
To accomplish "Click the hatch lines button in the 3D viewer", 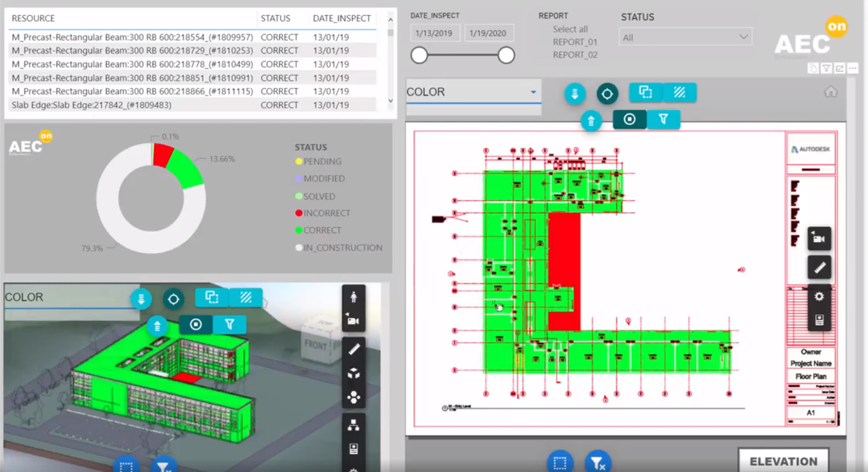I will pyautogui.click(x=246, y=297).
